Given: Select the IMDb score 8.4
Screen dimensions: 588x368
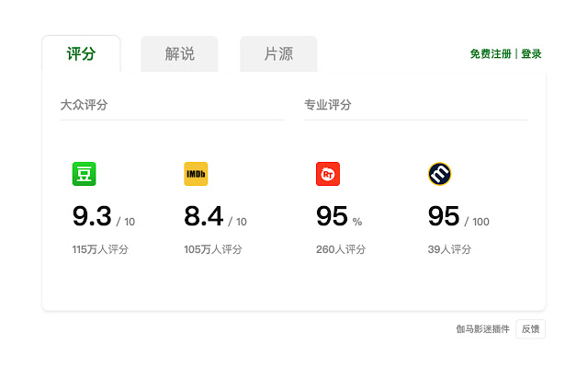Looking at the screenshot, I should [204, 216].
